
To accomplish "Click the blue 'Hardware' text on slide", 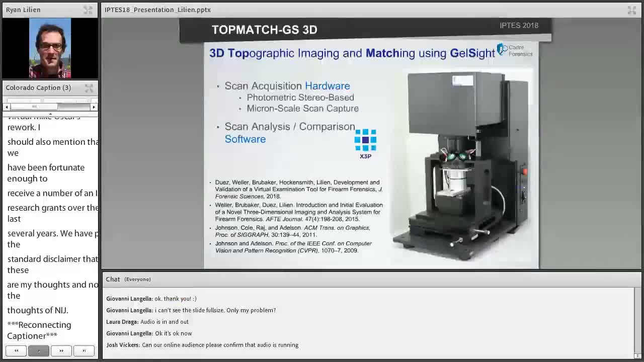I will coord(327,86).
